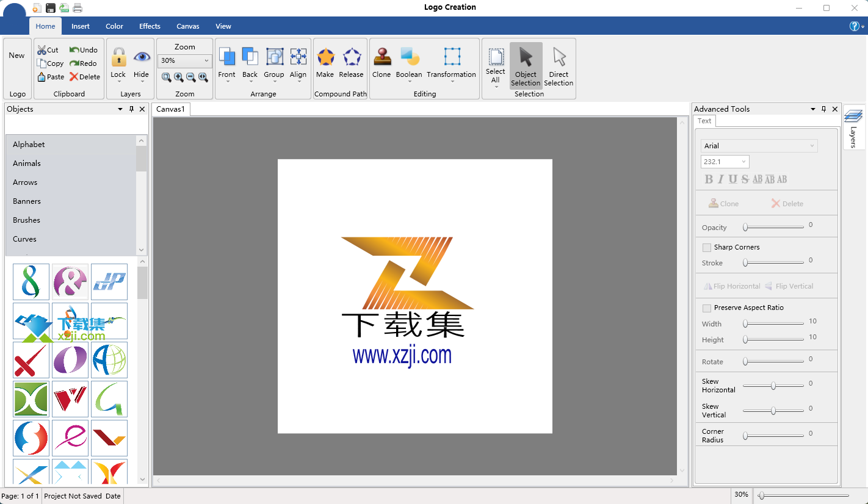
Task: Open the dropdown arrow beside help icon
Action: 863,27
